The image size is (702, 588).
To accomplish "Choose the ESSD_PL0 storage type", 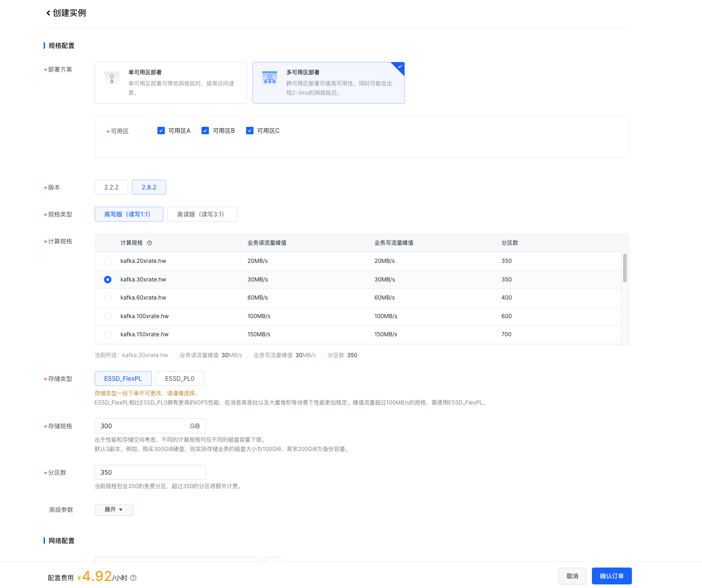I will [x=180, y=379].
